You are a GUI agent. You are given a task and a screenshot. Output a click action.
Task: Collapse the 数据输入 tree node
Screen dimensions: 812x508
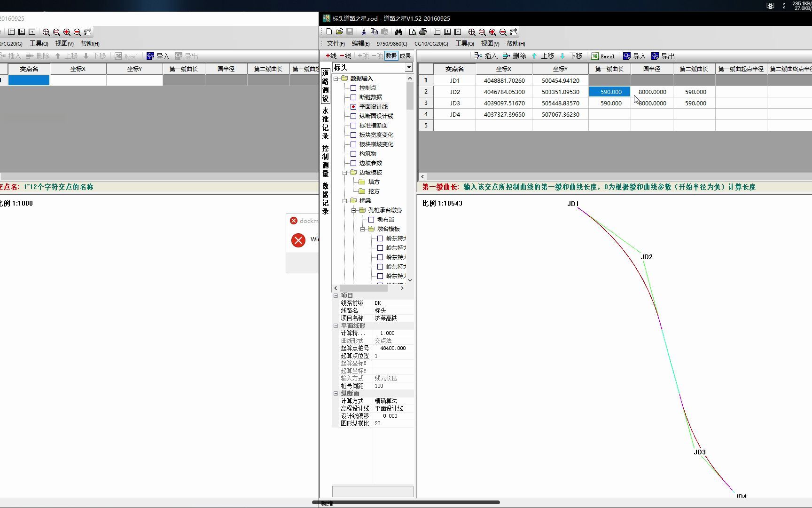pyautogui.click(x=336, y=79)
